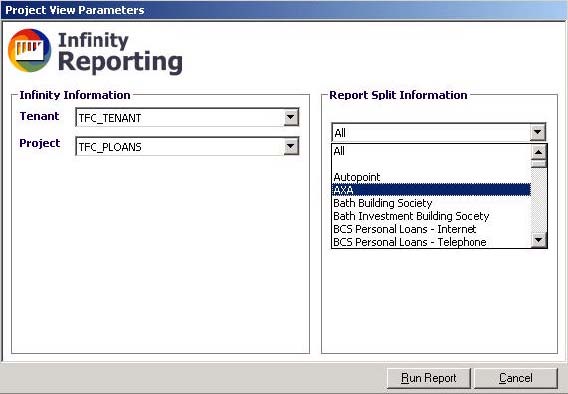Select All in the dropdown list
This screenshot has height=394, width=568.
click(x=431, y=151)
